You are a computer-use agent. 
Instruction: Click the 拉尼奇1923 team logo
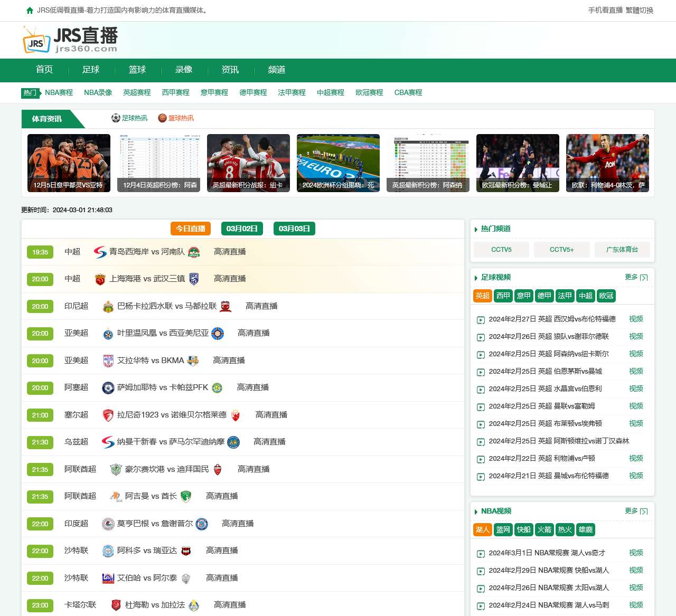[108, 415]
